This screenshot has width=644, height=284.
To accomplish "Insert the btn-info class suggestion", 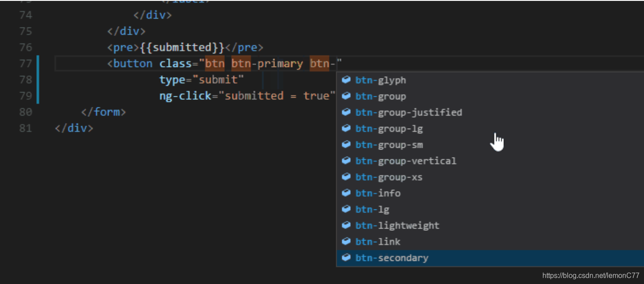I will (490, 193).
